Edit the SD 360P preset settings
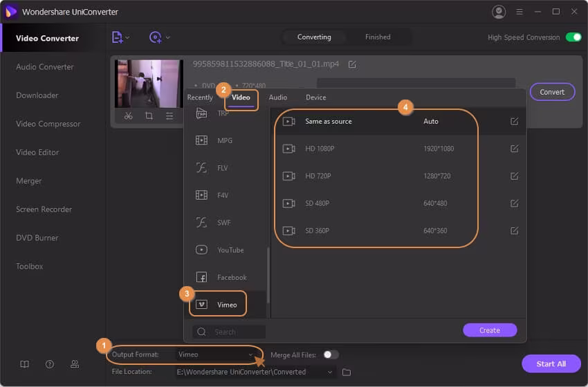 point(515,231)
